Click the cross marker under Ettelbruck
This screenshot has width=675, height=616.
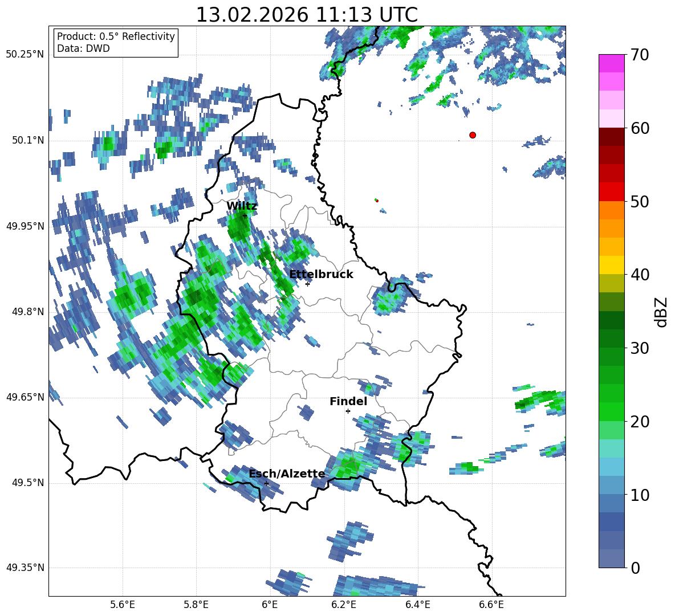(x=307, y=284)
